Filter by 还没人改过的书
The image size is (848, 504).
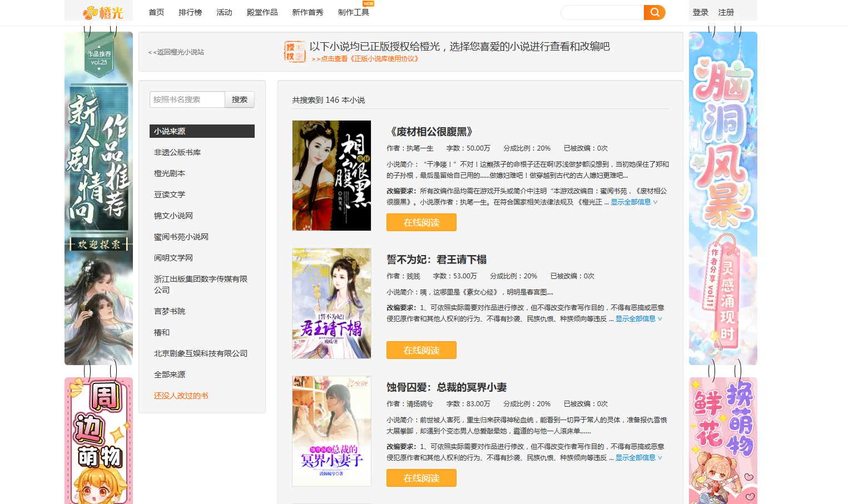pyautogui.click(x=181, y=396)
